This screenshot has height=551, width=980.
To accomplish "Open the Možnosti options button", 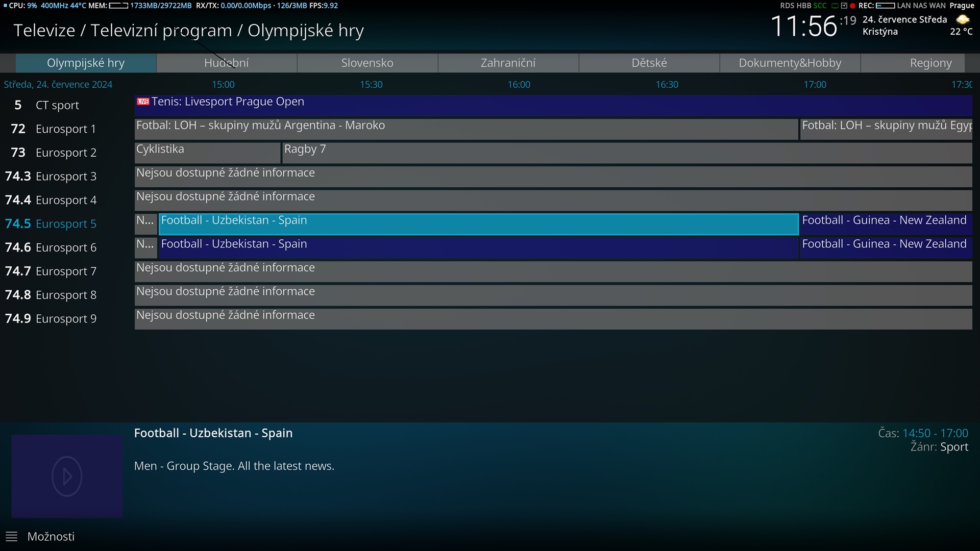I will point(51,537).
